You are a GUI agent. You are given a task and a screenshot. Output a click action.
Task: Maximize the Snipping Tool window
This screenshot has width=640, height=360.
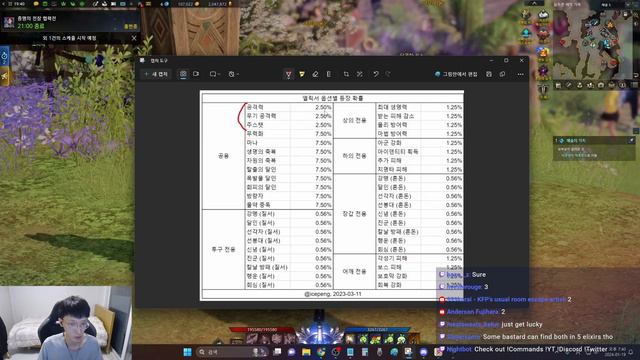(506, 60)
